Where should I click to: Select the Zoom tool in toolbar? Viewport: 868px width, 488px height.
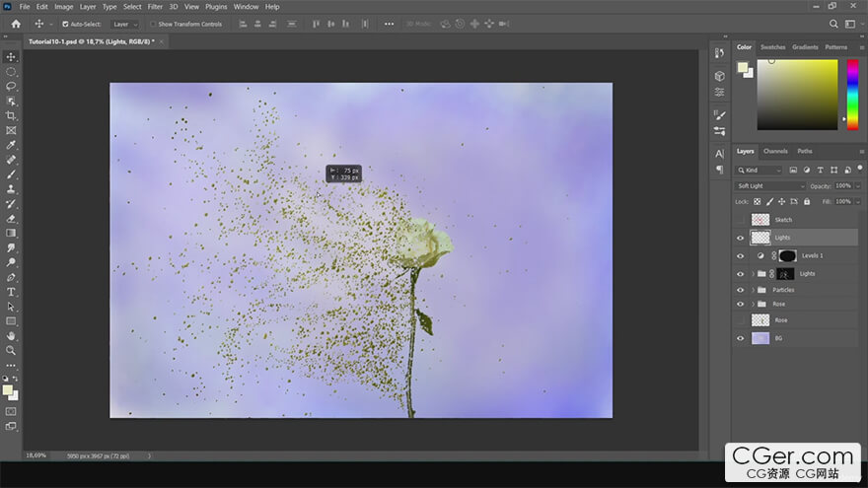(x=11, y=350)
